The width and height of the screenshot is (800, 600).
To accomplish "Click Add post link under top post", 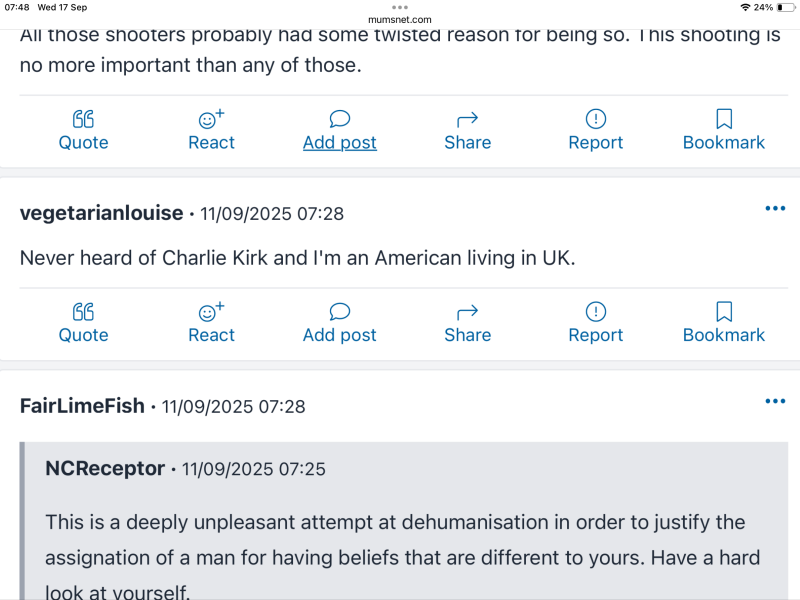I will coord(340,142).
